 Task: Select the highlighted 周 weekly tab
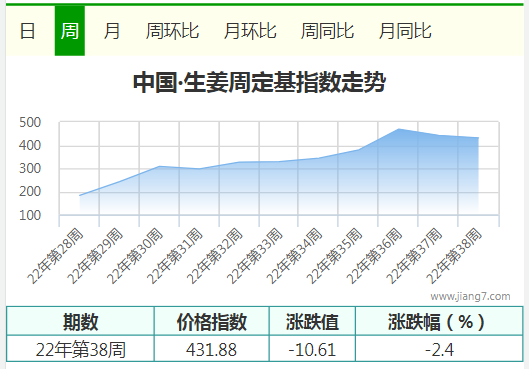pos(70,31)
